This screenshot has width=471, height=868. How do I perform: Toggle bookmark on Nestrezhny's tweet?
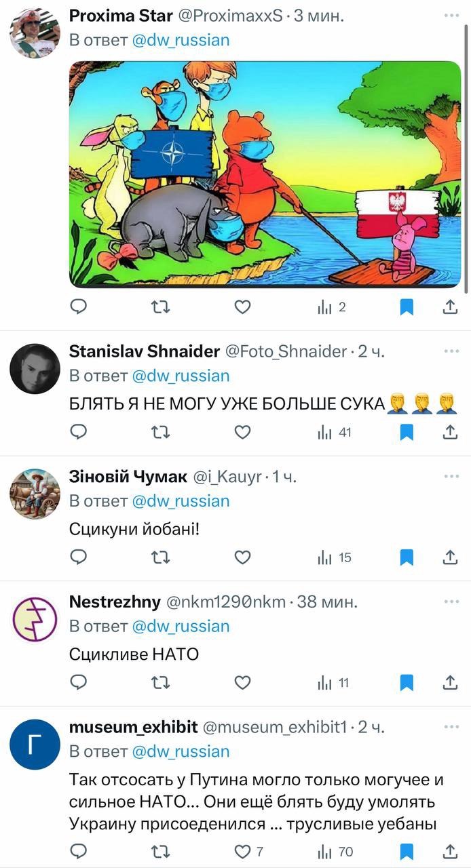tap(406, 683)
